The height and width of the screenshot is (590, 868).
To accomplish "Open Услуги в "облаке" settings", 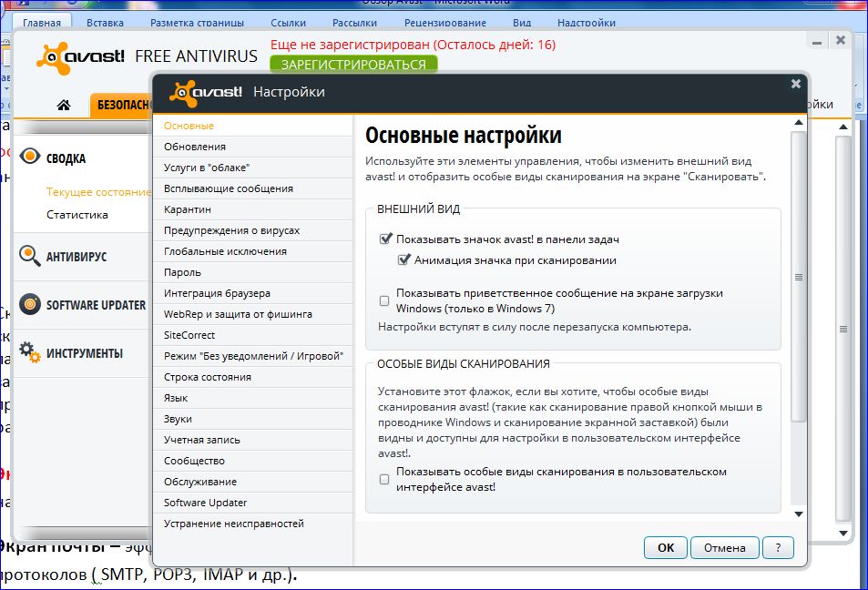I will coord(253,168).
